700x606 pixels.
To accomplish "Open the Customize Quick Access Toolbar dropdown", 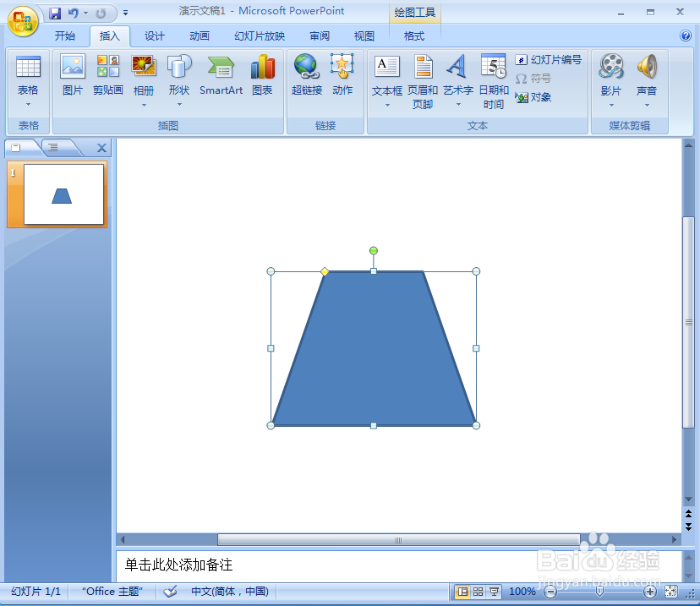I will (x=125, y=13).
